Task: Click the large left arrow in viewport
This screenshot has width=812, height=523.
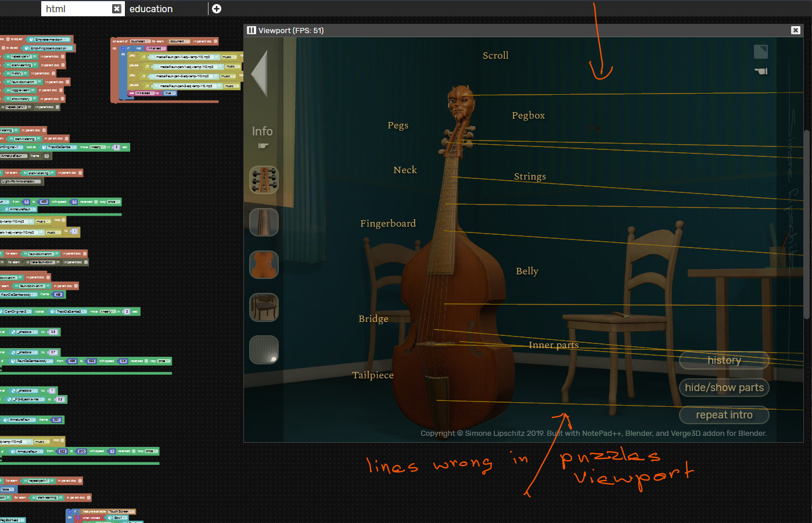Action: 259,73
